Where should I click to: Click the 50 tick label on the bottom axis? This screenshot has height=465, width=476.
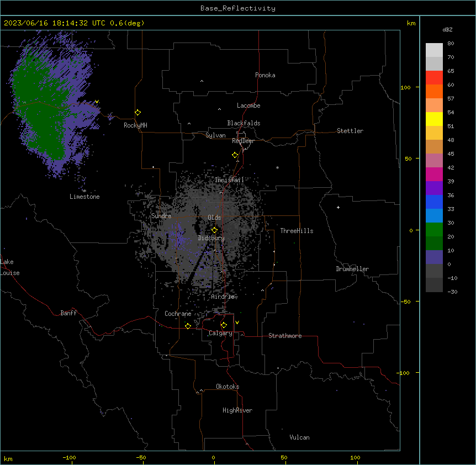pyautogui.click(x=284, y=457)
